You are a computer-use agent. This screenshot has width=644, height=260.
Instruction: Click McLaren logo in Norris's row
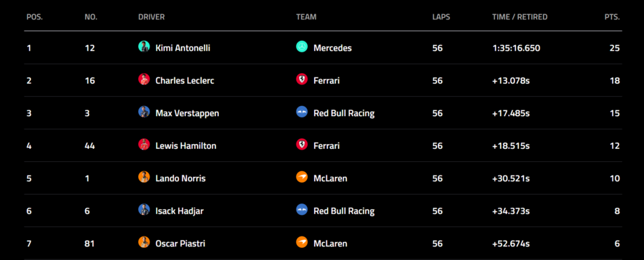(302, 178)
